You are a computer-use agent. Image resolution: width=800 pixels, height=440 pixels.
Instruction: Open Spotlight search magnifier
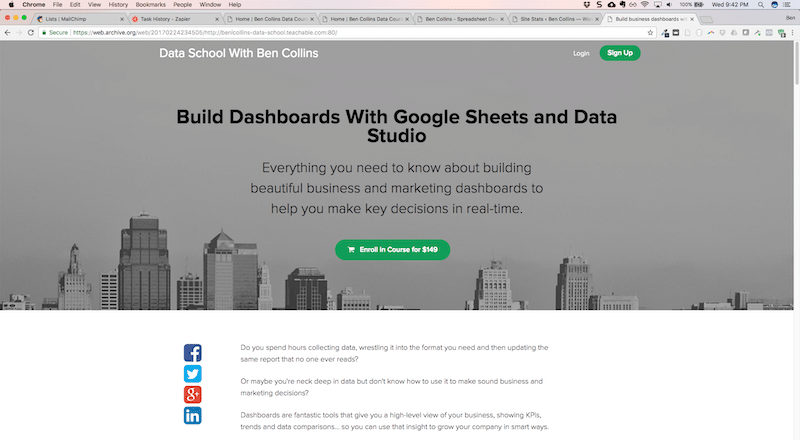(x=761, y=4)
